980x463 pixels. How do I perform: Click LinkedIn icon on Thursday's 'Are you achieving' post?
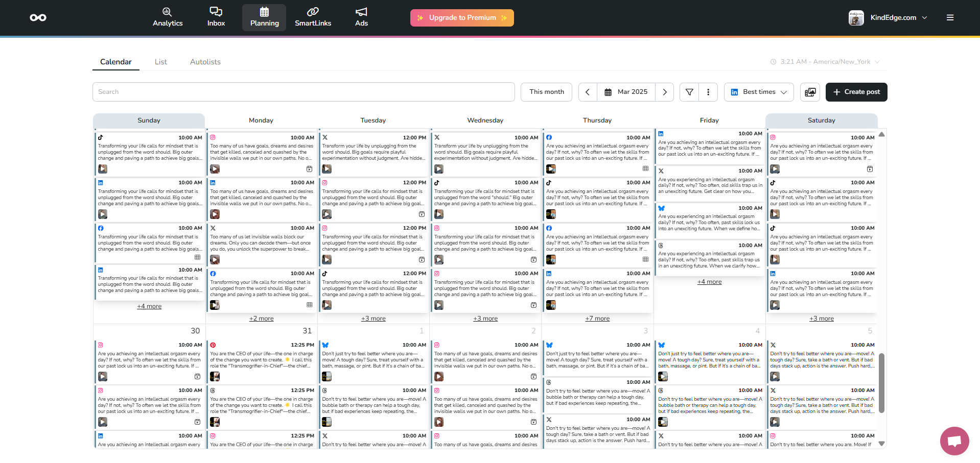click(x=549, y=274)
